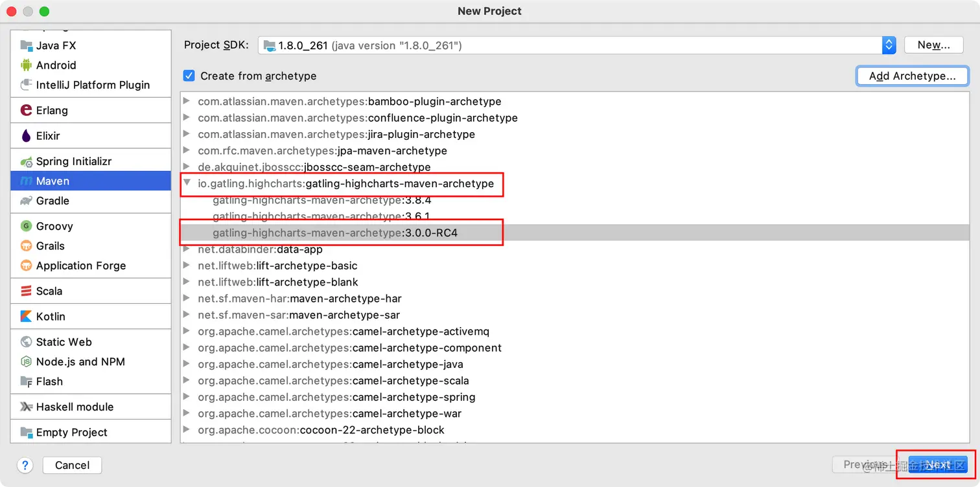Click the Scala icon
This screenshot has width=980, height=487.
coord(26,291)
